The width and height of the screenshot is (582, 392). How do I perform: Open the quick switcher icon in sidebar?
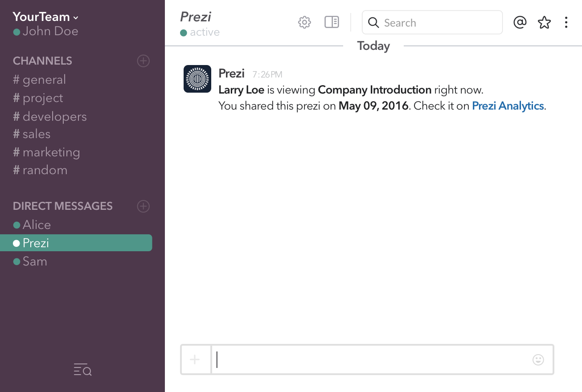tap(82, 370)
